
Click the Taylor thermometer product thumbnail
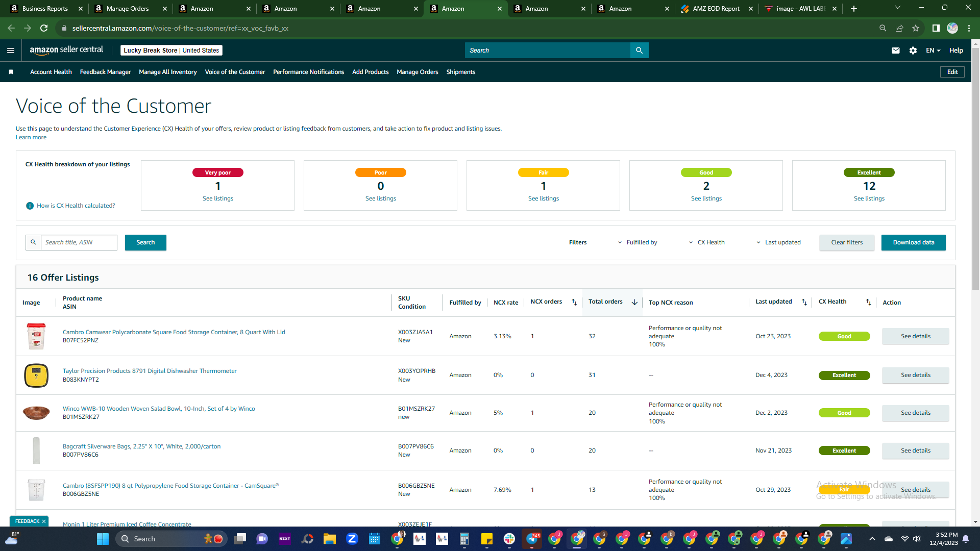36,375
